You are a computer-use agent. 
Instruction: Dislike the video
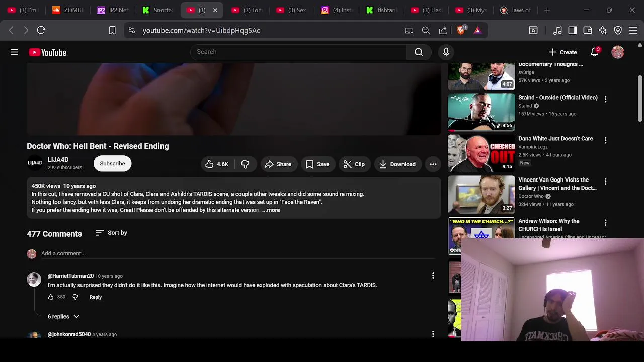[x=245, y=164]
